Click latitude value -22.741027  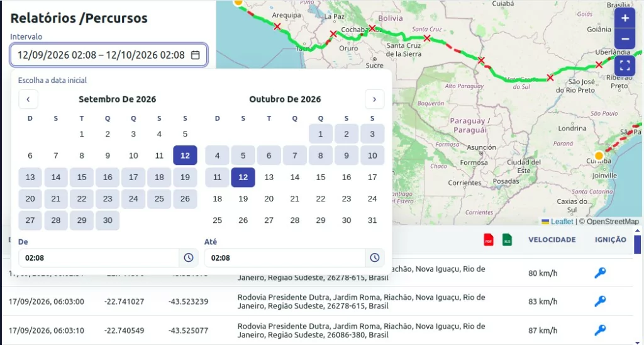click(x=124, y=302)
